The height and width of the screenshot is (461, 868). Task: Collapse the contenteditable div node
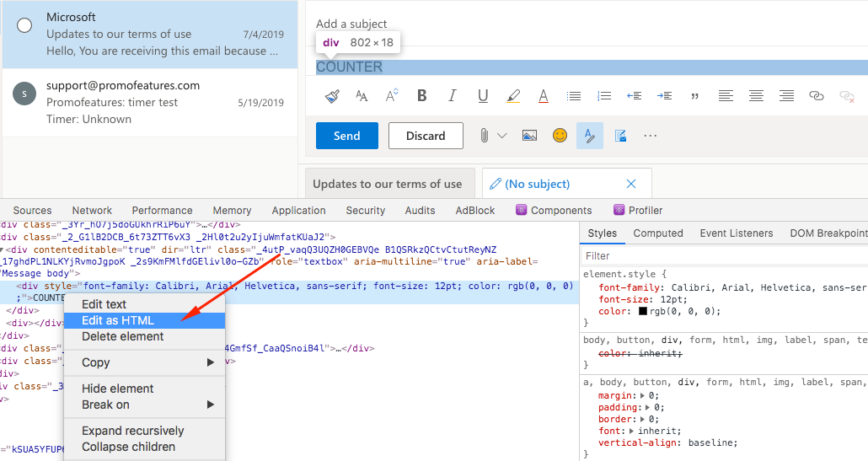[x=3, y=250]
